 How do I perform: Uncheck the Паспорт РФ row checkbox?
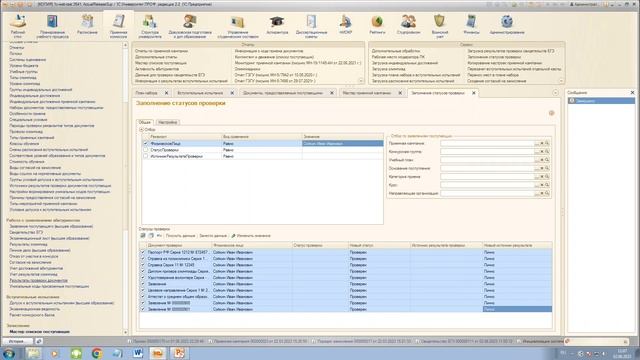143,252
